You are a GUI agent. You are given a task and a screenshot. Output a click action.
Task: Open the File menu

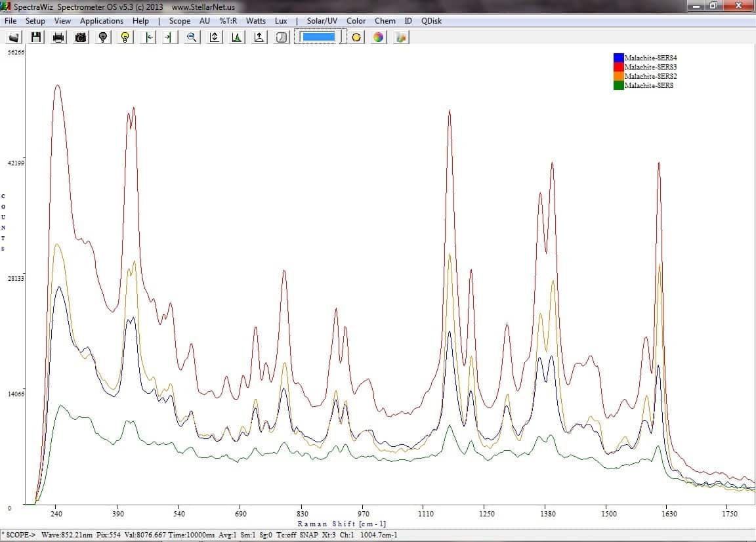pos(10,21)
